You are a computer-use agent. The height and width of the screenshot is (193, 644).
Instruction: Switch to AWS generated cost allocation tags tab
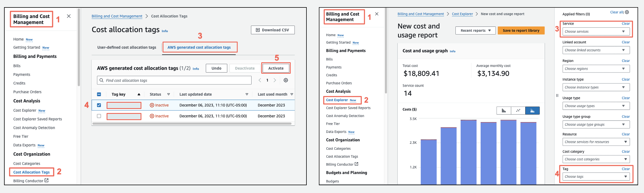pos(199,47)
